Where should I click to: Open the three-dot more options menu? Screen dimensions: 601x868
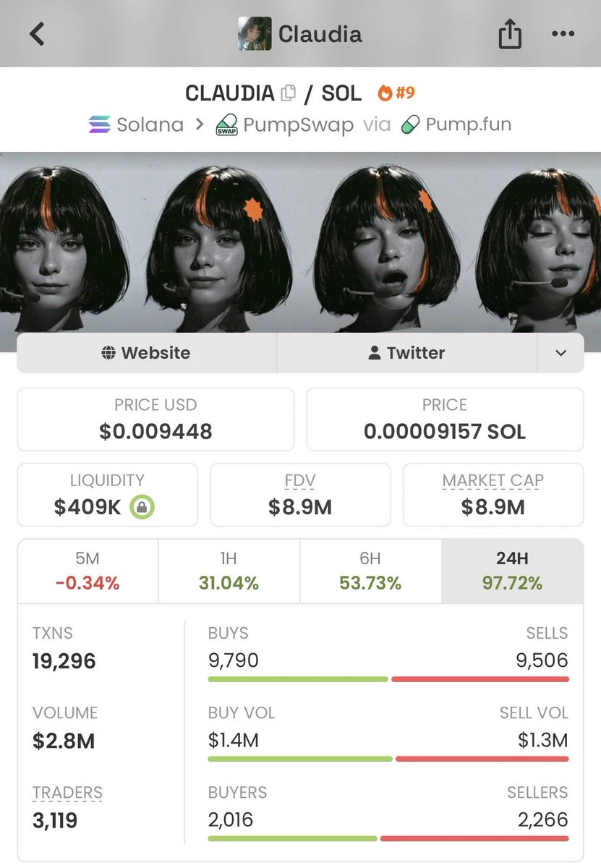click(x=563, y=34)
